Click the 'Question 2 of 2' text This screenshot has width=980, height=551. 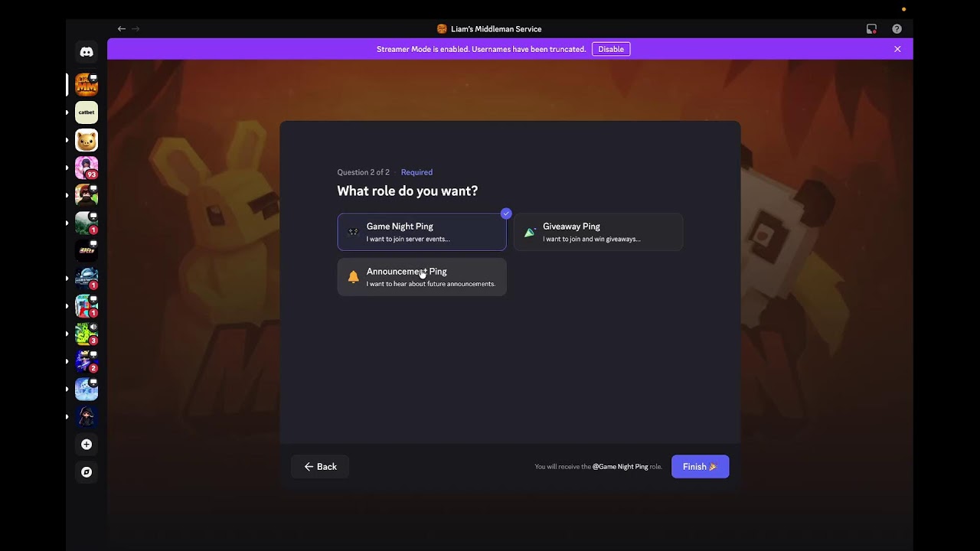[x=363, y=172]
